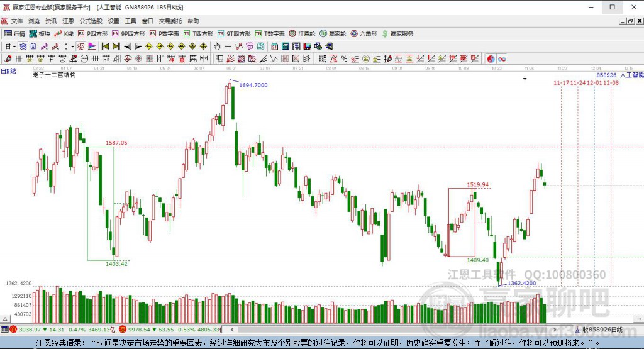This screenshot has width=644, height=349.
Task: Select the red starburst tool icon
Action: [x=138, y=58]
